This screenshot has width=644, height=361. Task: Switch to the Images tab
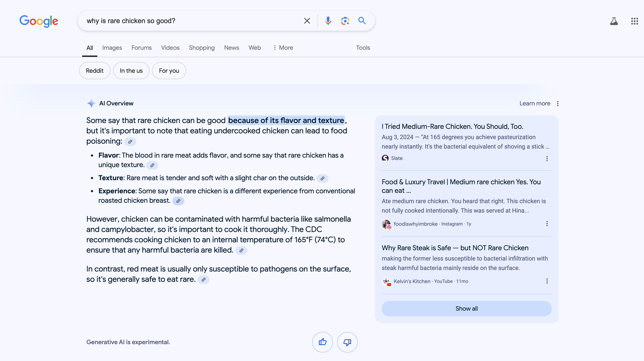(112, 47)
